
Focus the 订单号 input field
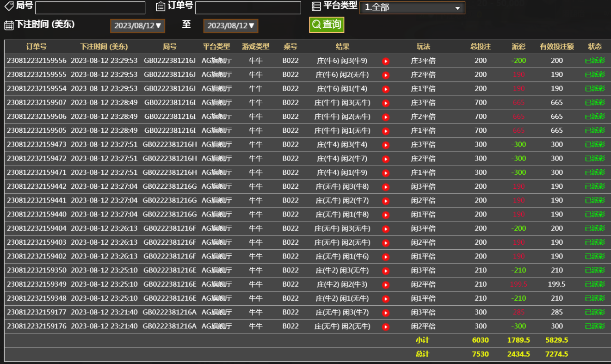tap(248, 8)
